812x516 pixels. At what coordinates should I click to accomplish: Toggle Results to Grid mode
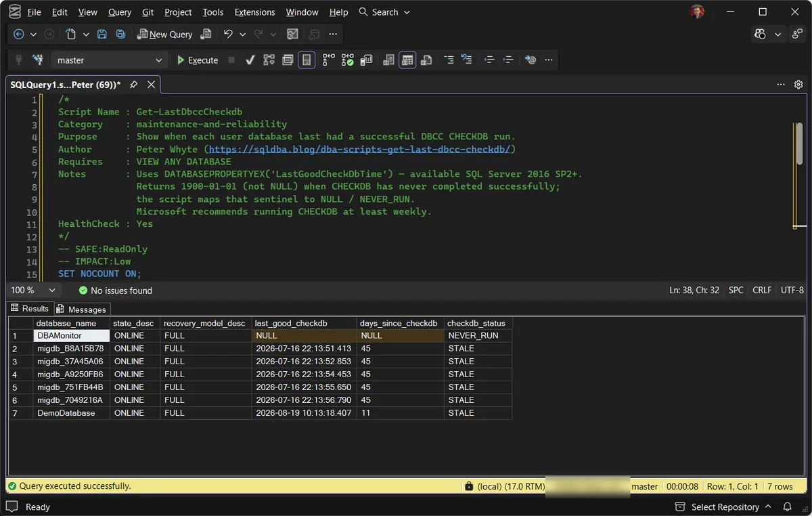click(407, 60)
